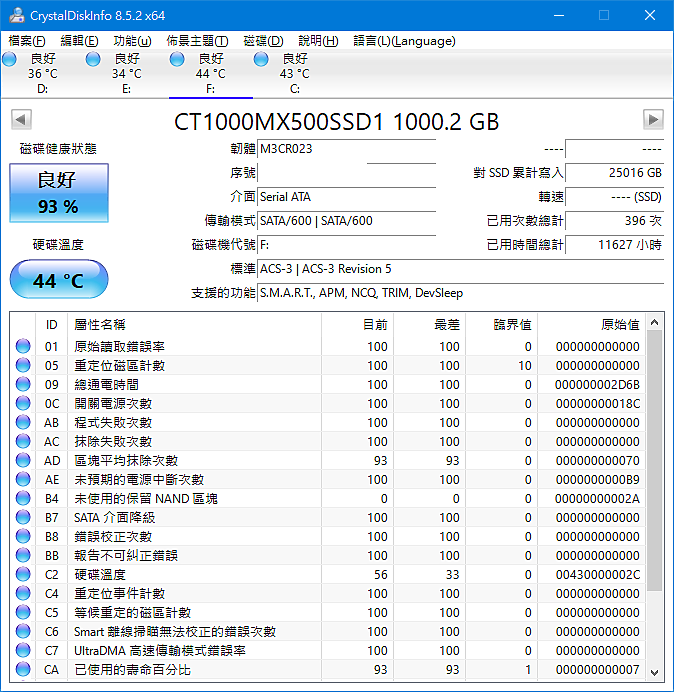Screen dimensions: 674x692
Task: Open the 佈景主題(T) menu
Action: click(x=197, y=41)
